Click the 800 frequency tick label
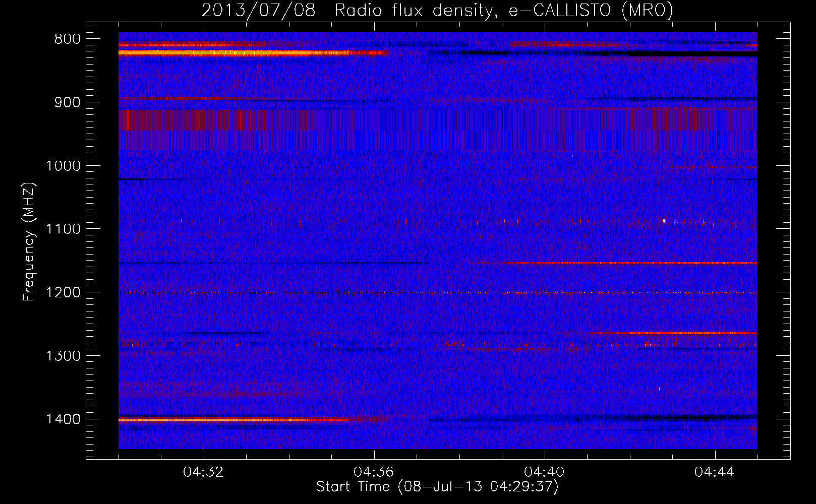This screenshot has height=504, width=816. point(67,39)
